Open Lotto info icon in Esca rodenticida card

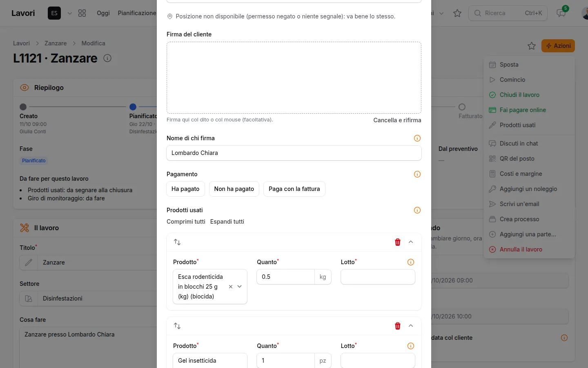point(411,262)
